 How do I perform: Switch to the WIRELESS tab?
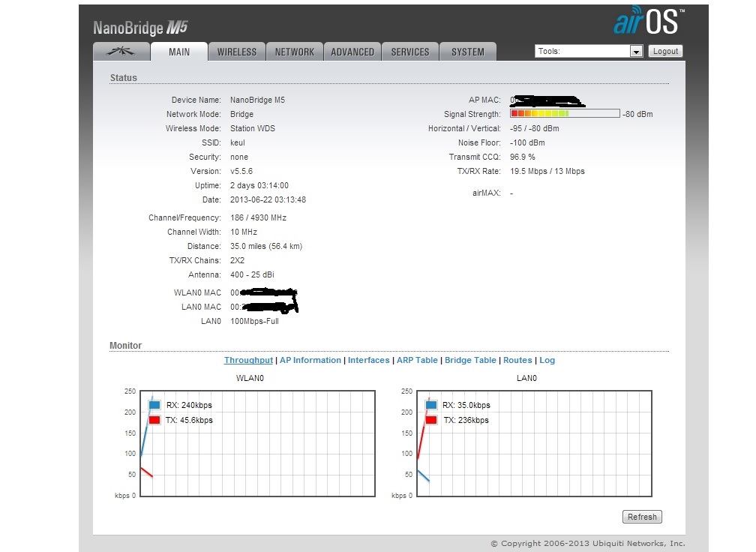point(237,52)
